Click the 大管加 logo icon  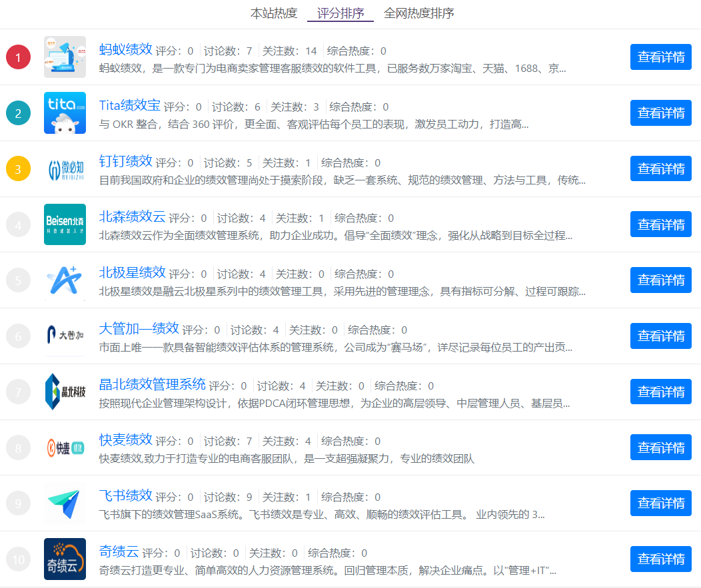coord(65,336)
